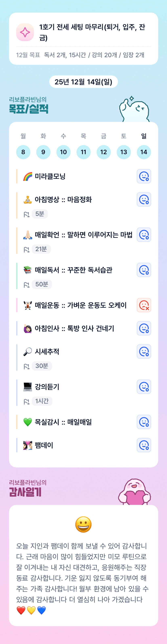Open the 25년 12월 14일(일) date pill

click(x=83, y=82)
